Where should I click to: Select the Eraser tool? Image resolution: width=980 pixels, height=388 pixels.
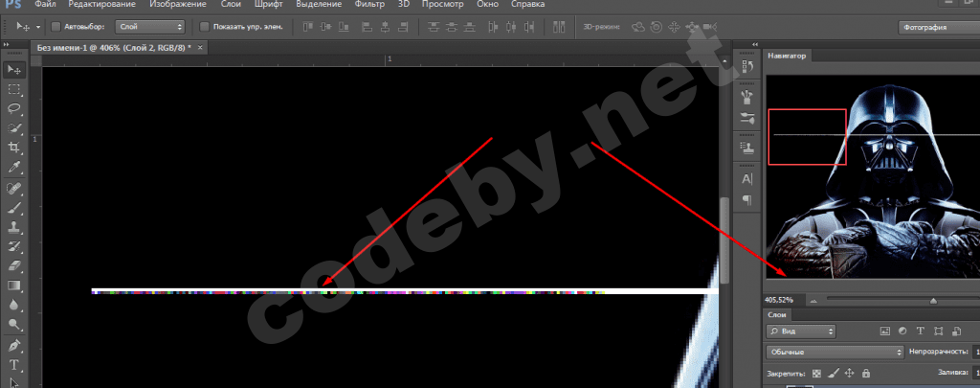click(x=13, y=266)
